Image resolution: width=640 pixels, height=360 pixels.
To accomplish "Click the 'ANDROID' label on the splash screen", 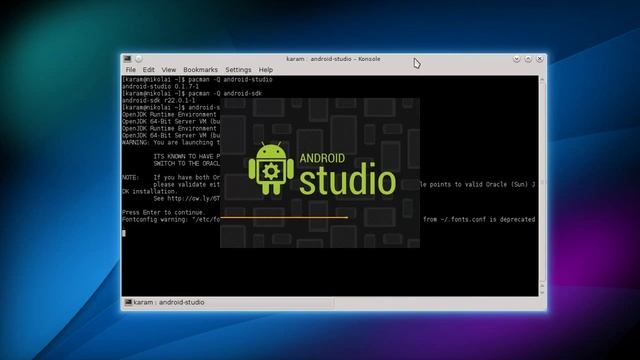I will pyautogui.click(x=322, y=158).
